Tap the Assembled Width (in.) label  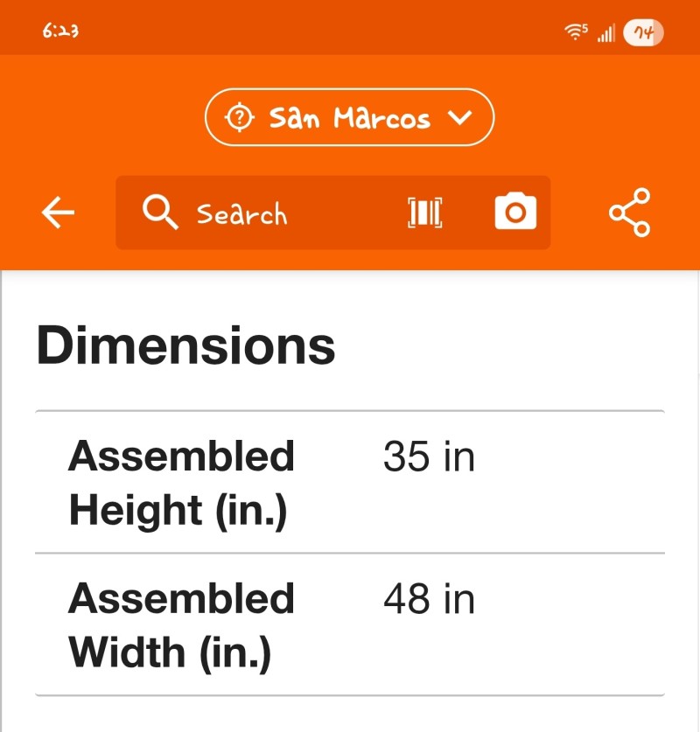(x=181, y=625)
